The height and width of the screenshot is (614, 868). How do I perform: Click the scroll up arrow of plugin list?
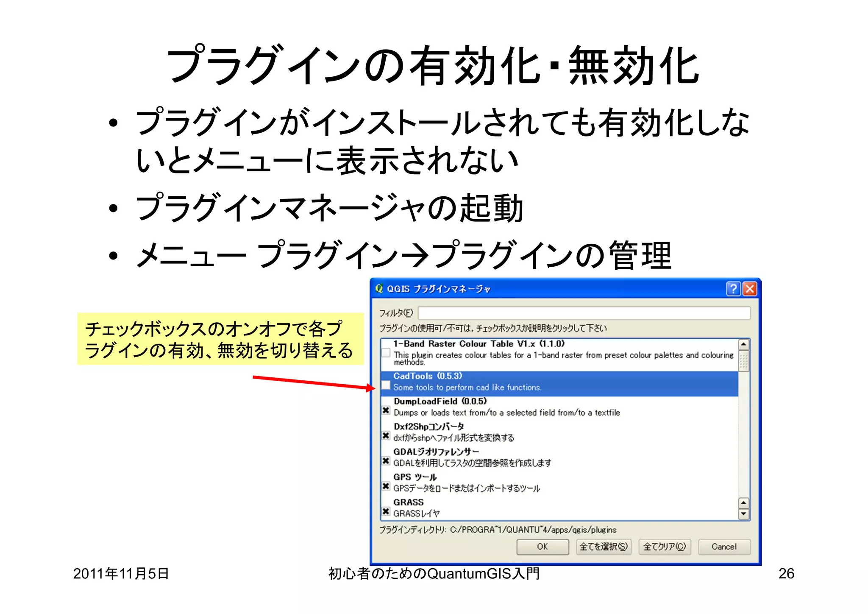point(744,344)
